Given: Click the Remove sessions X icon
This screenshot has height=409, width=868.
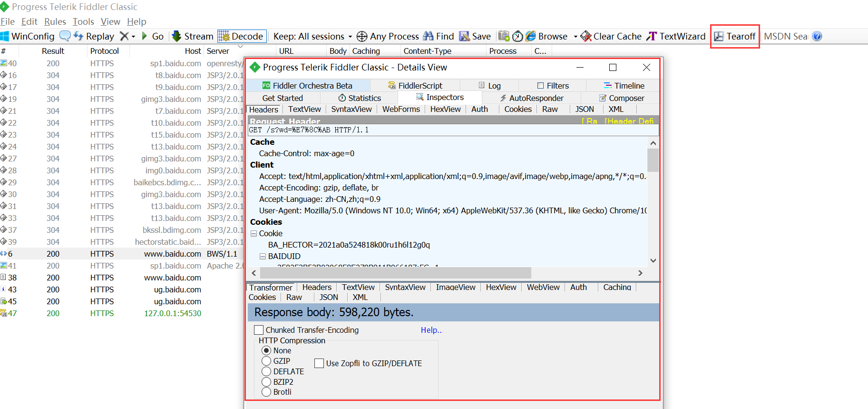Looking at the screenshot, I should (x=124, y=36).
